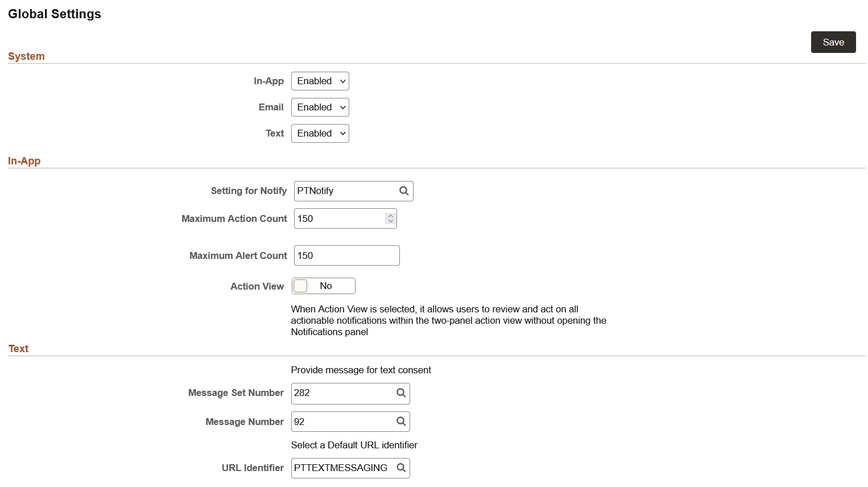Image resolution: width=868 pixels, height=487 pixels.
Task: Click the 'Provide message for text consent' text
Action: tap(361, 370)
